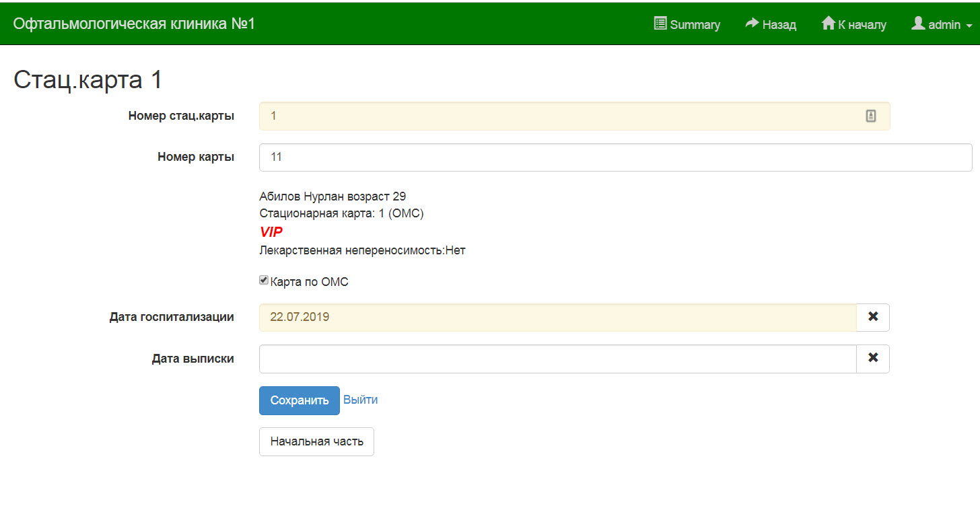Open Summary from the top navigation

(687, 24)
